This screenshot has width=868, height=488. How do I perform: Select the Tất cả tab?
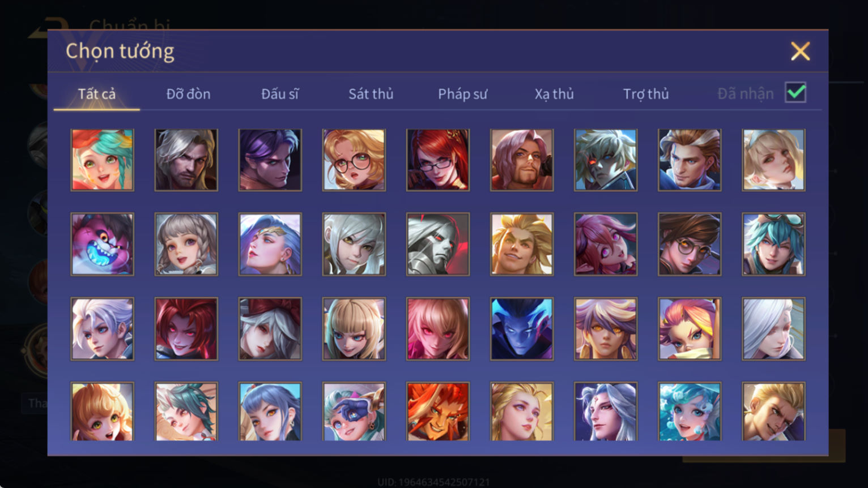[97, 94]
